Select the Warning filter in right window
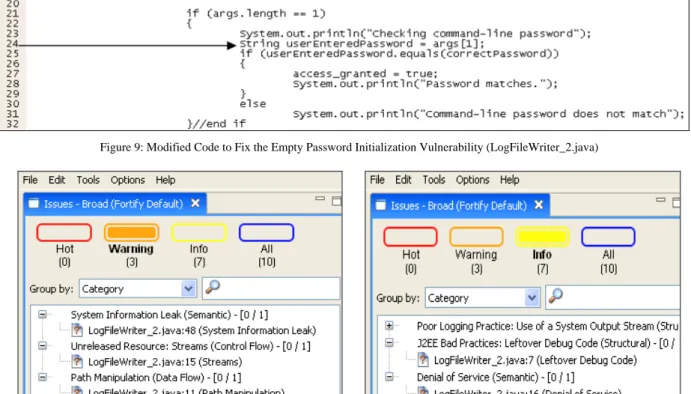 pyautogui.click(x=476, y=237)
